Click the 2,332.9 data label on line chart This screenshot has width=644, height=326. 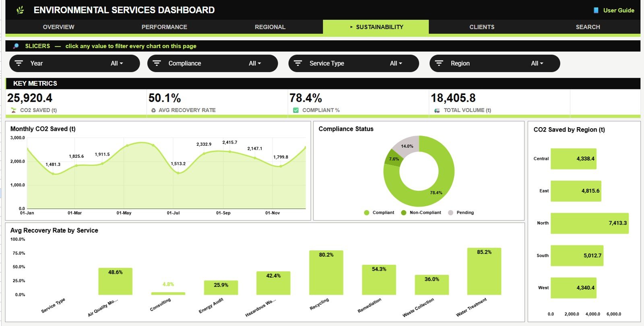click(204, 144)
